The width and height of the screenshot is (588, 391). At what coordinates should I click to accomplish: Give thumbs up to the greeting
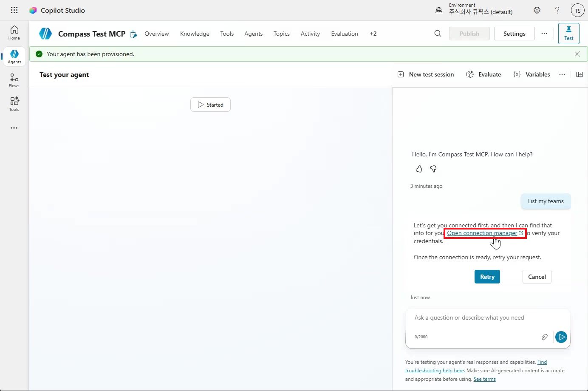[x=419, y=169]
